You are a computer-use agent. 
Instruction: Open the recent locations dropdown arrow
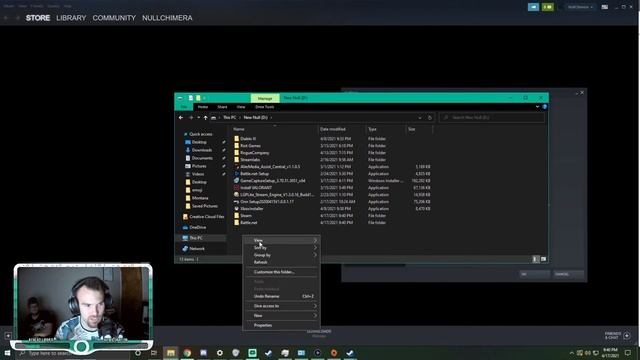198,118
